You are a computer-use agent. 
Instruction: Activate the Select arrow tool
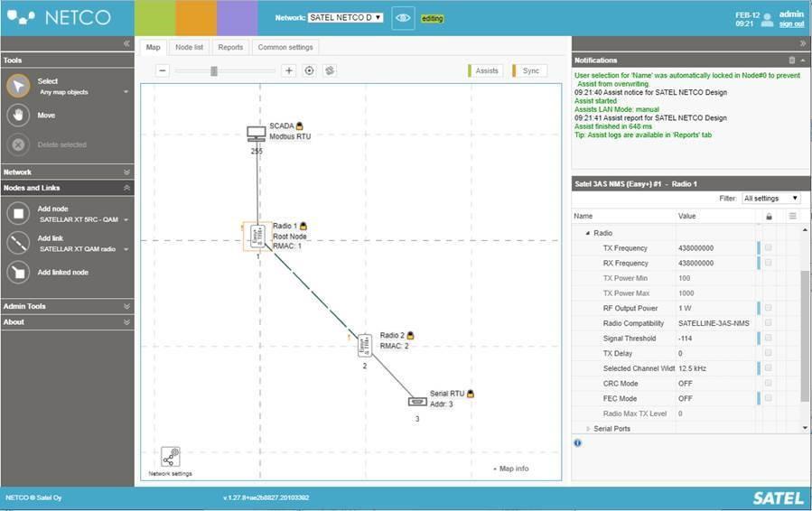[18, 86]
